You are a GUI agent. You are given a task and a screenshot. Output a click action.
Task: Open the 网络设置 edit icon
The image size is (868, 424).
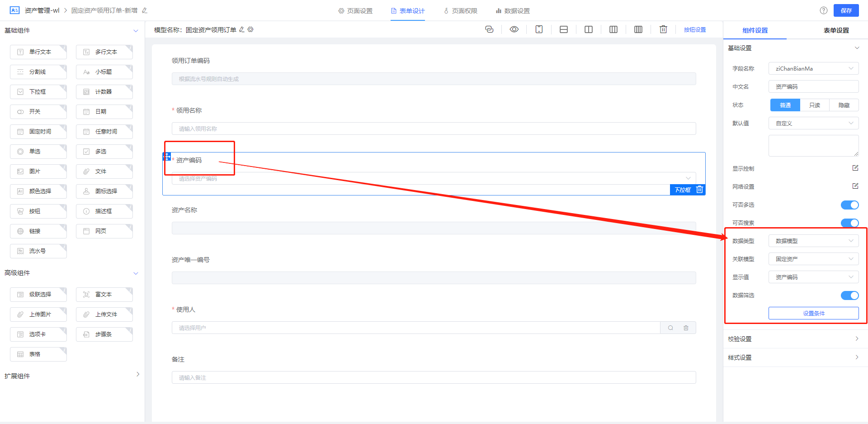pyautogui.click(x=855, y=186)
